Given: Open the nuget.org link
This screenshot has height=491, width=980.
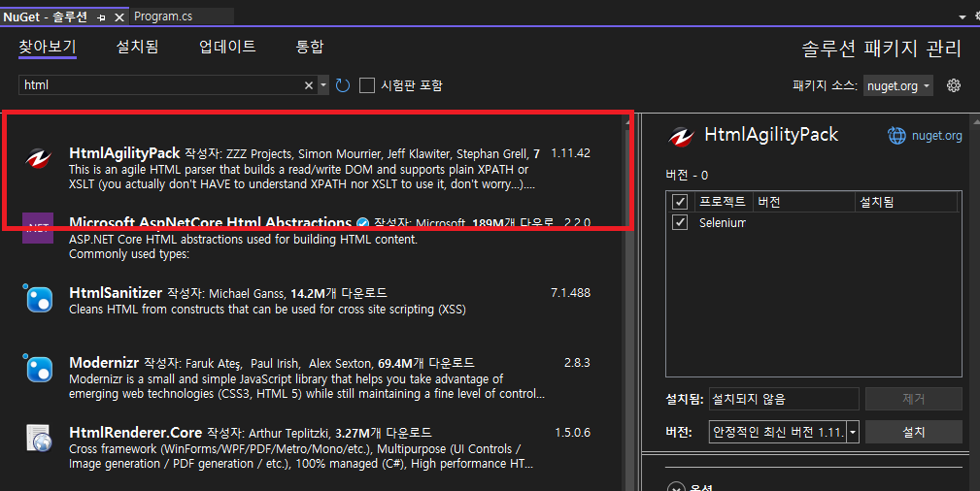Looking at the screenshot, I should tap(936, 136).
